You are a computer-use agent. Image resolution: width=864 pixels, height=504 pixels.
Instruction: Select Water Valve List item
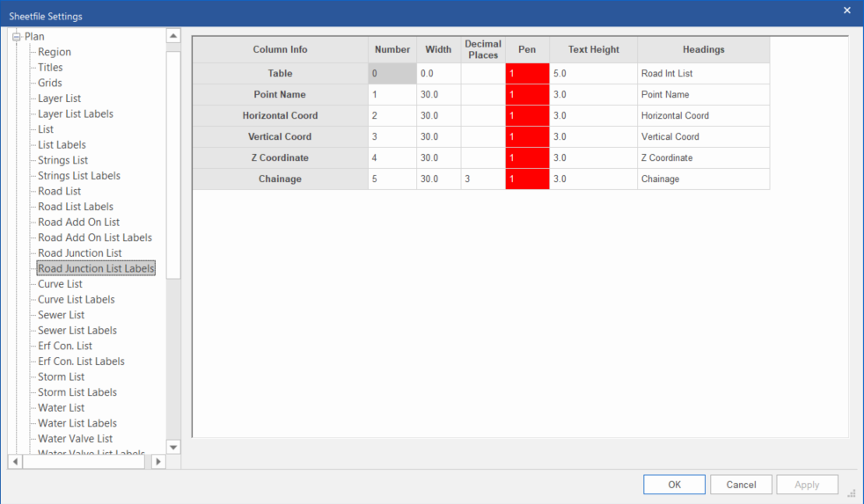(x=75, y=439)
